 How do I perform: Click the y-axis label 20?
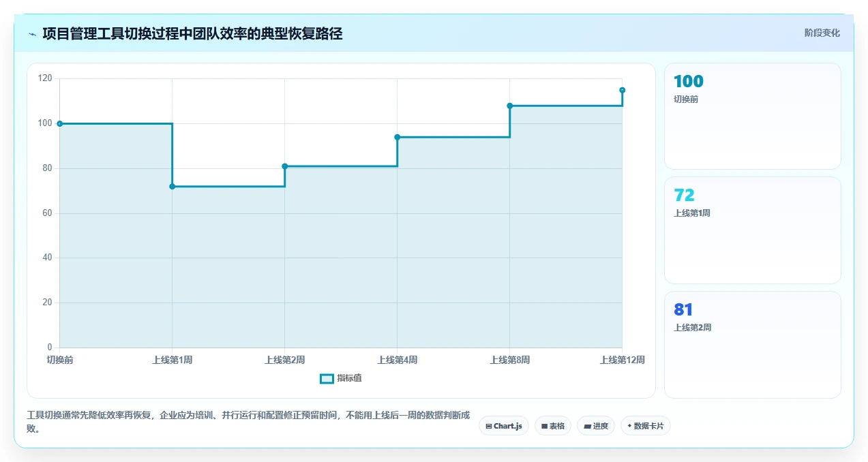tap(47, 303)
